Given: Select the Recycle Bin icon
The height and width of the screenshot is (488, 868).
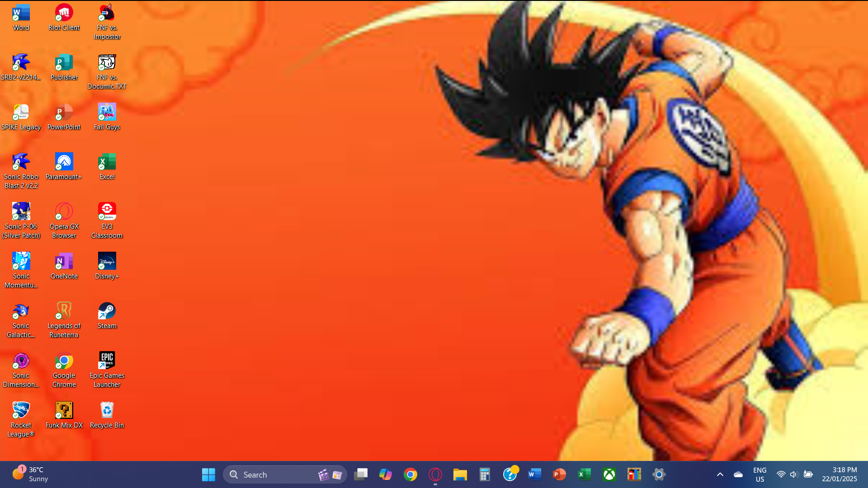Looking at the screenshot, I should [x=107, y=416].
